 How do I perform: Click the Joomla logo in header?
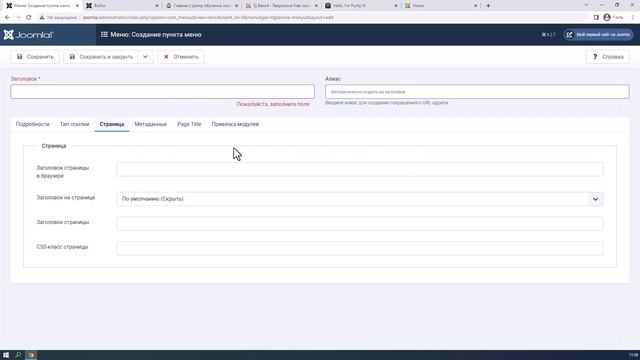click(29, 35)
